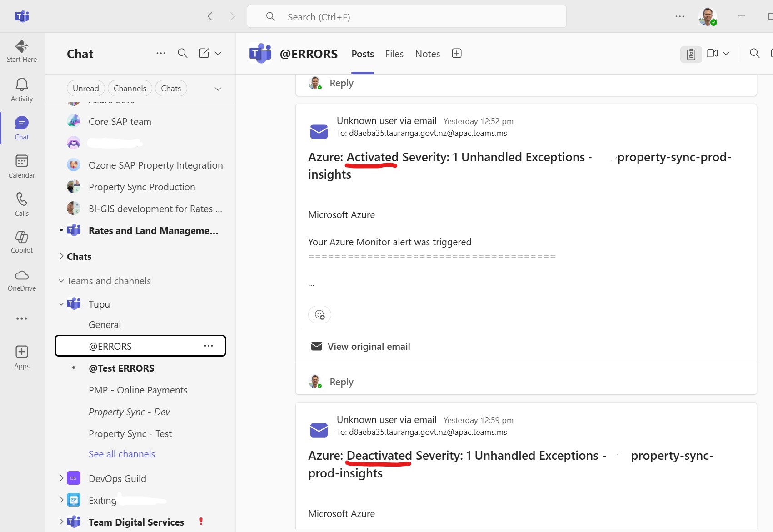Add reaction to the Activated alert post
Image resolution: width=773 pixels, height=532 pixels.
319,314
